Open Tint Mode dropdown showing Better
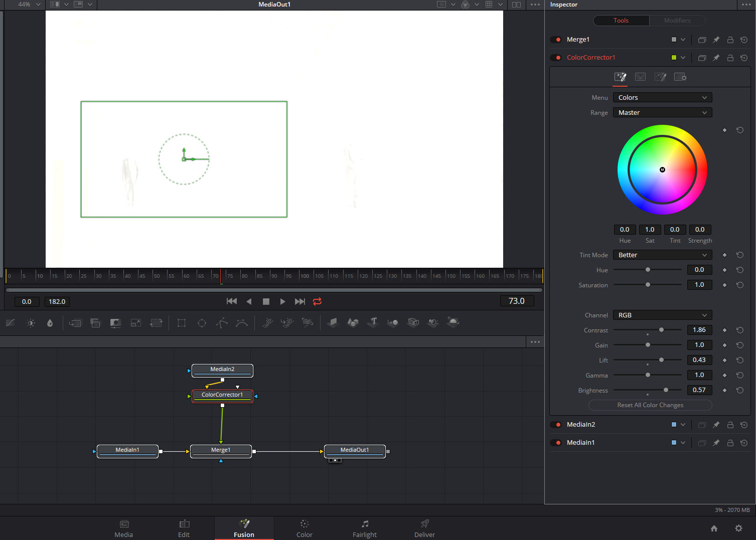Image resolution: width=756 pixels, height=540 pixels. pyautogui.click(x=662, y=255)
